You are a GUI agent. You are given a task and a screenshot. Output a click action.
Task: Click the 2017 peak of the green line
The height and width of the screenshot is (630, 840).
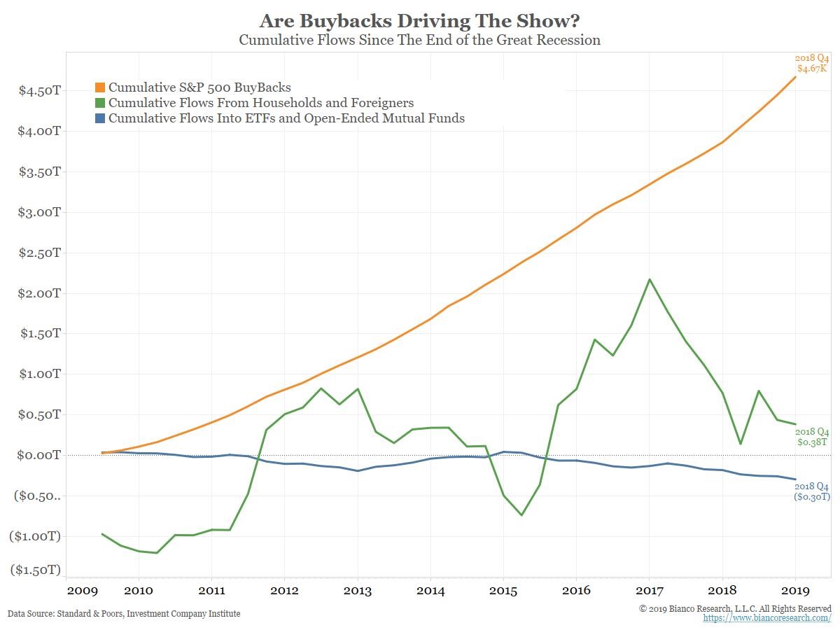tap(650, 279)
